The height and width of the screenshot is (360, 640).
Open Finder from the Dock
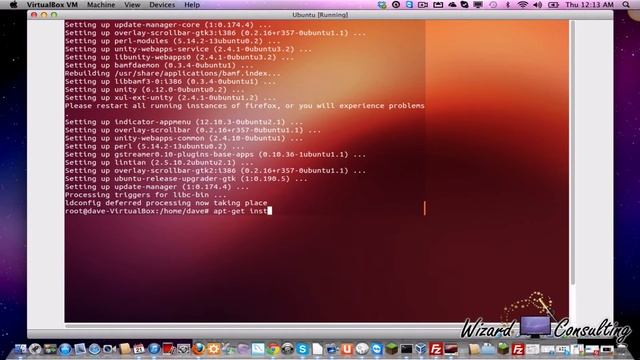[x=20, y=348]
